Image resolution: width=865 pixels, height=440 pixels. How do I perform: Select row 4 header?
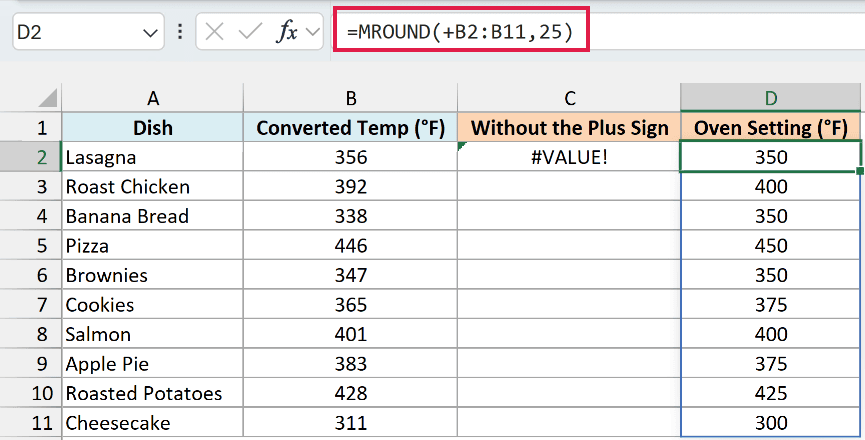point(30,216)
